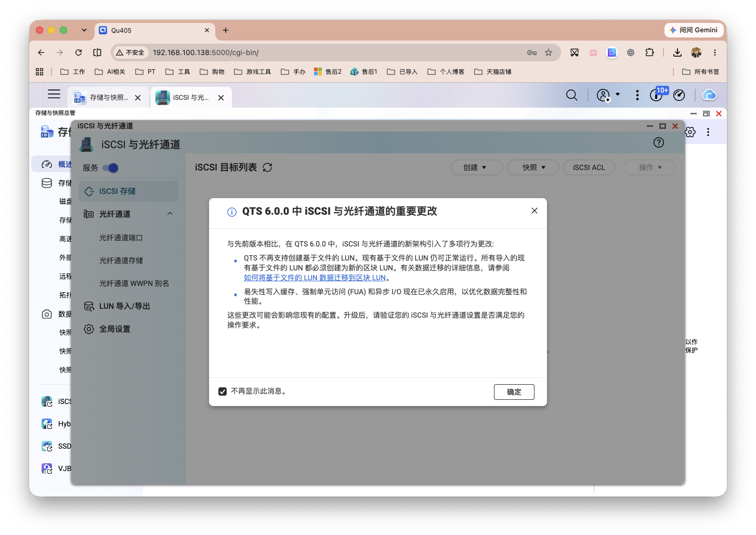Image resolution: width=756 pixels, height=535 pixels.
Task: Open the saved password key icon
Action: click(532, 53)
